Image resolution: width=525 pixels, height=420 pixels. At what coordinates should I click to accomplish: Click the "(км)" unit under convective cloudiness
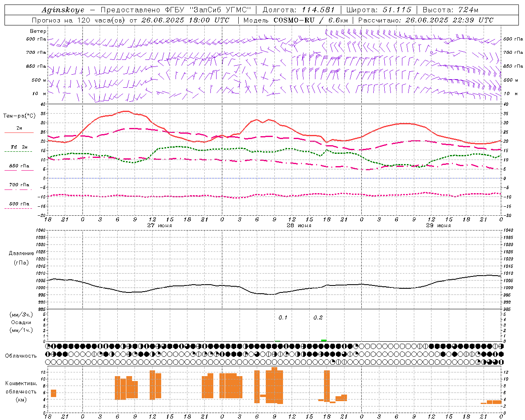click(x=21, y=399)
